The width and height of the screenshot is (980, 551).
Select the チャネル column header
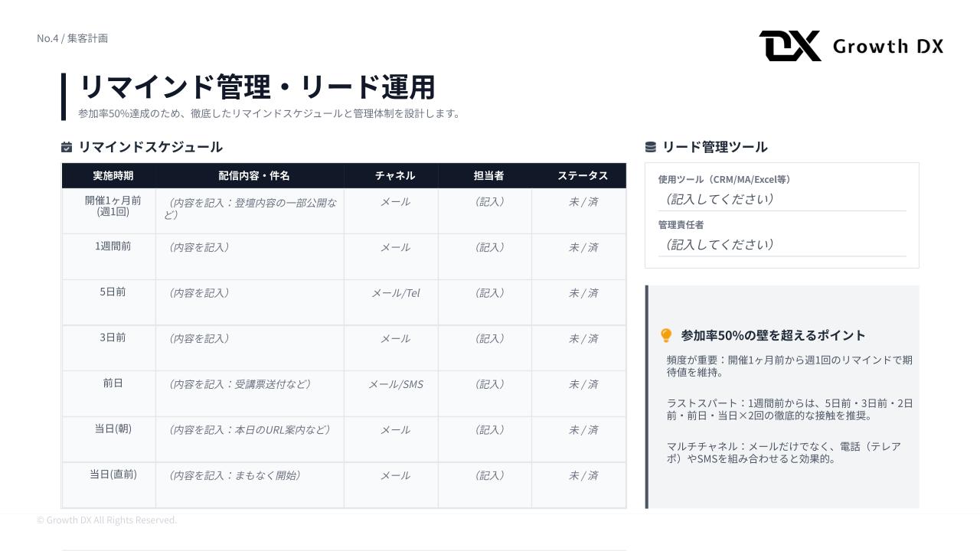point(395,176)
